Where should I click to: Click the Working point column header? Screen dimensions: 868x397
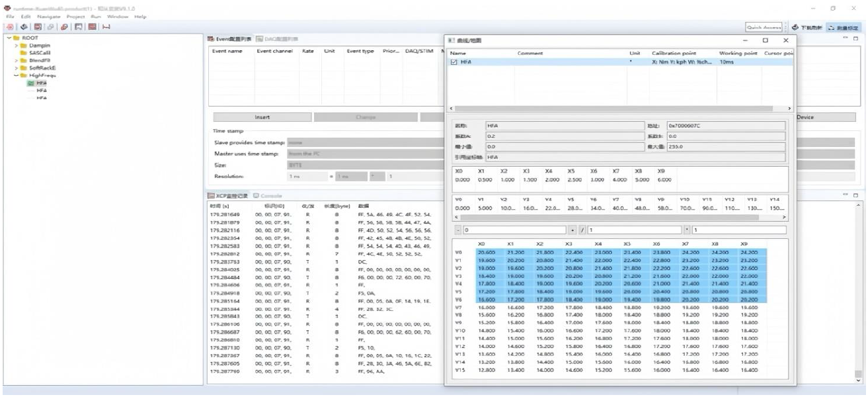[738, 53]
